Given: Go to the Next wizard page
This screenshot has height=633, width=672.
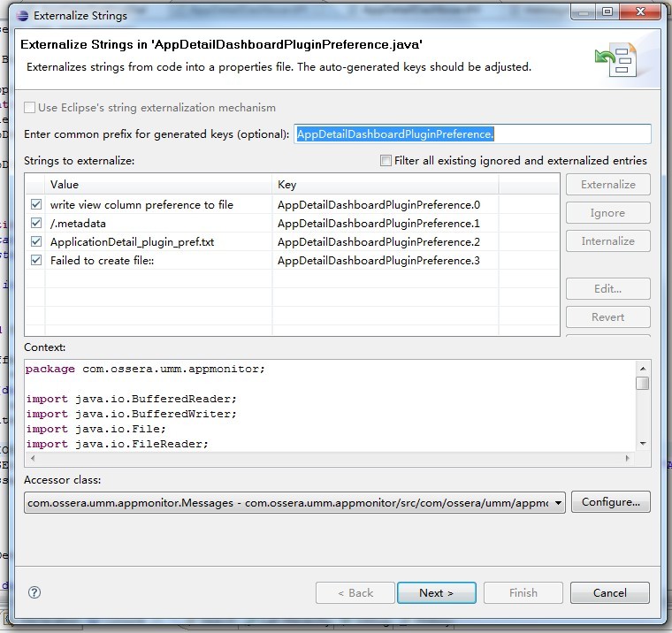Looking at the screenshot, I should click(436, 592).
